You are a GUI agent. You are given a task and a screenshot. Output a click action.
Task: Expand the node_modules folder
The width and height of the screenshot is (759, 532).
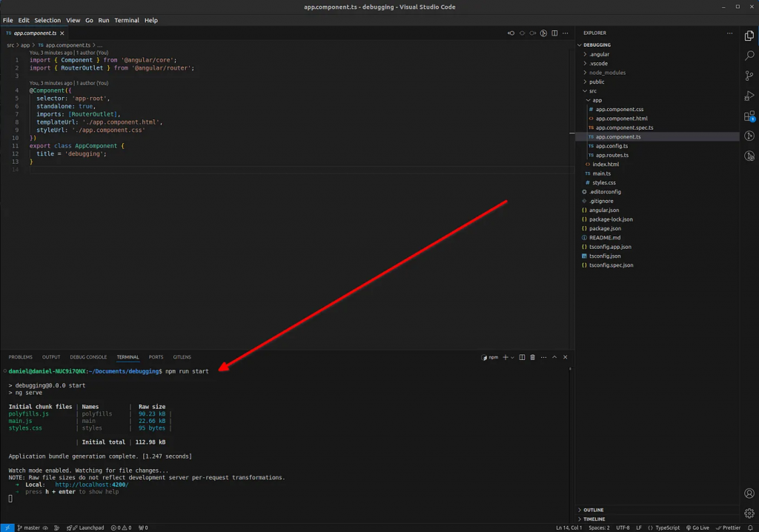pyautogui.click(x=606, y=73)
